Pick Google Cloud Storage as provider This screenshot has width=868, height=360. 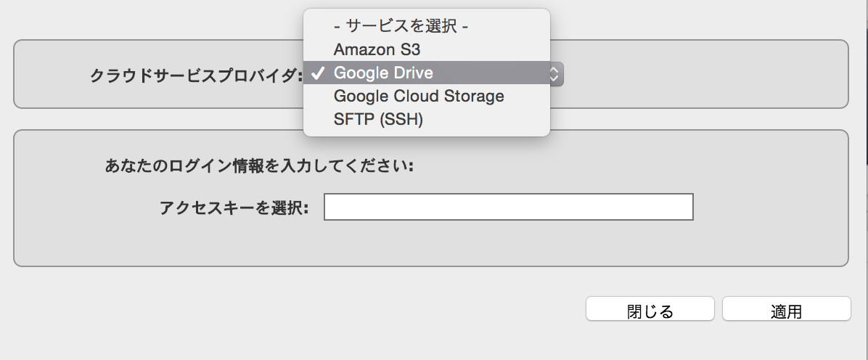coord(427,97)
